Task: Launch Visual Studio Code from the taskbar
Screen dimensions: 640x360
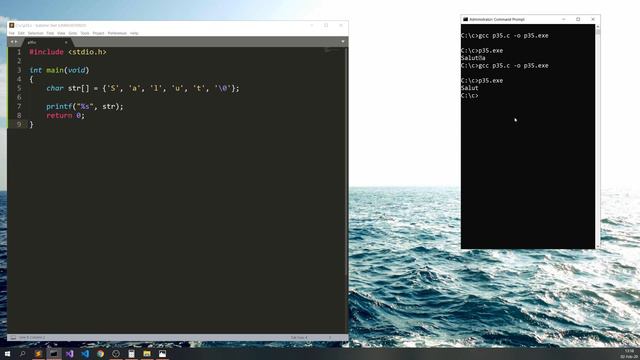Action: coord(85,354)
